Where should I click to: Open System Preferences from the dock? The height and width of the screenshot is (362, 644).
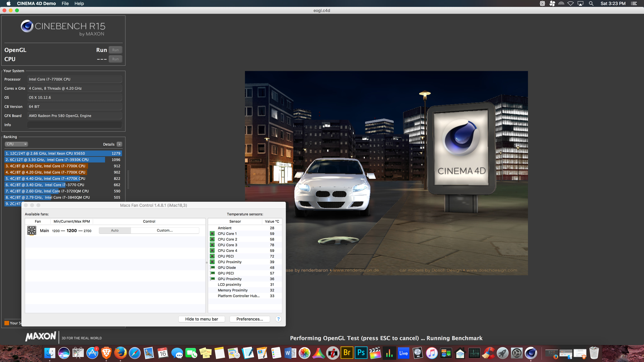click(516, 353)
